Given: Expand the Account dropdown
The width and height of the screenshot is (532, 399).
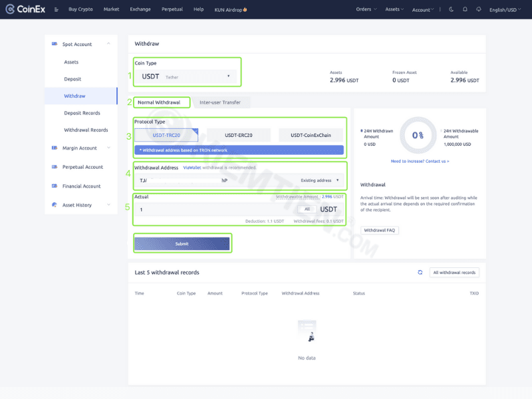Looking at the screenshot, I should 423,10.
